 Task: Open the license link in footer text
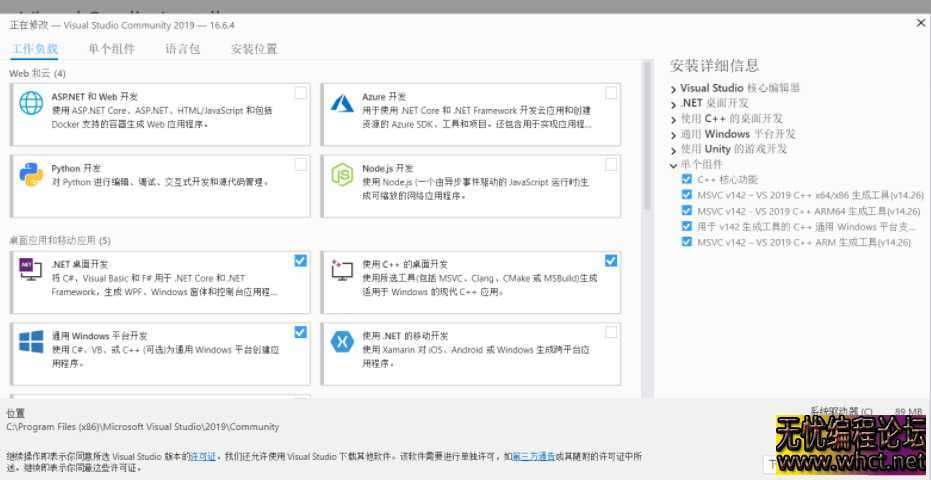(203, 456)
